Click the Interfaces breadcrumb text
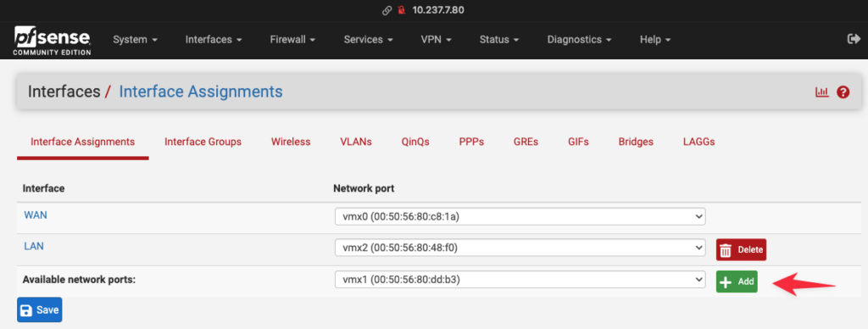This screenshot has height=329, width=868. 64,92
